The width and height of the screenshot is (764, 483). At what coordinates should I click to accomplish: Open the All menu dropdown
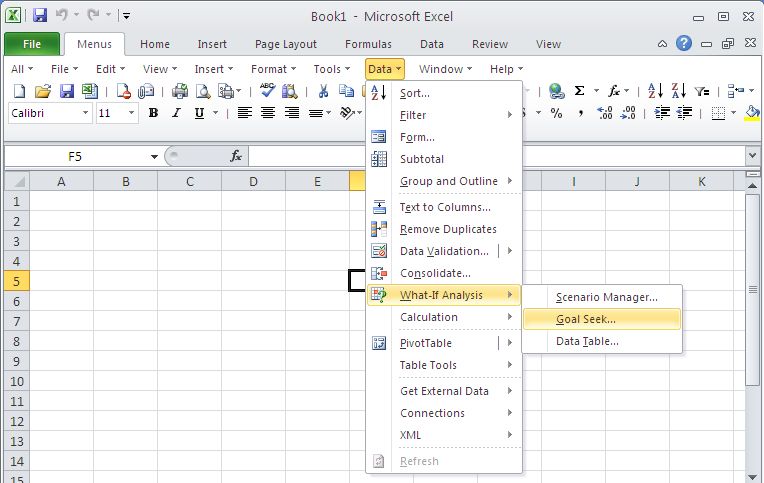(x=22, y=69)
